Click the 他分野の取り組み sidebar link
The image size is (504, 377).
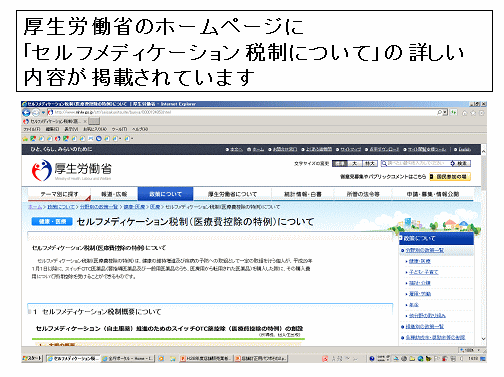coord(427,315)
